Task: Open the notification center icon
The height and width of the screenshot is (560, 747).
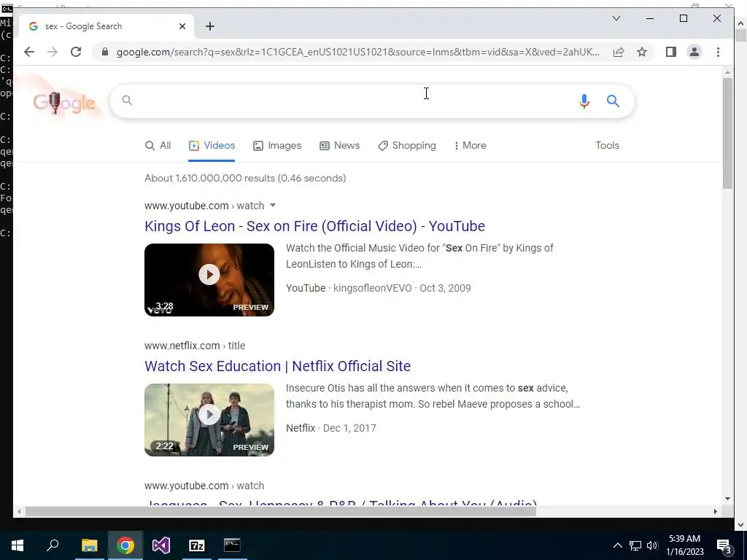Action: tap(724, 545)
